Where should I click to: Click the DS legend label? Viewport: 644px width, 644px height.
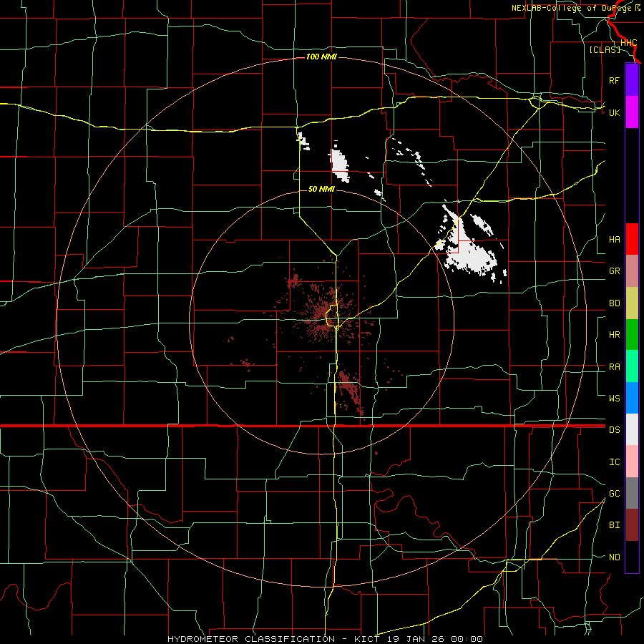614,430
